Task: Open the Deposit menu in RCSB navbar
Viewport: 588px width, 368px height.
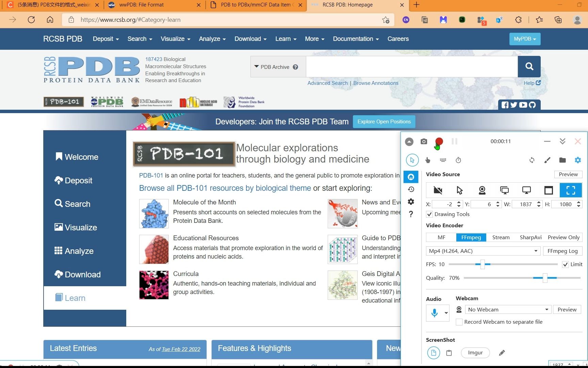Action: [x=106, y=39]
